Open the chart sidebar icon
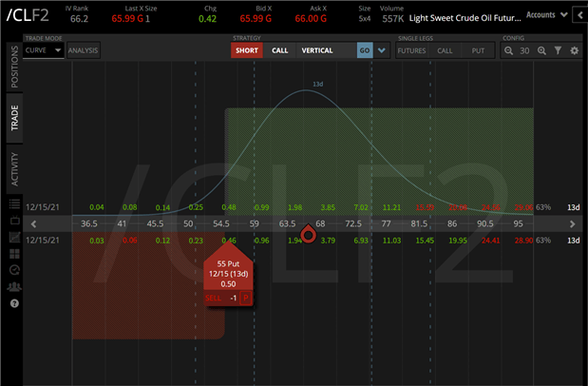Viewport: 588px width, 386px height. [14, 238]
